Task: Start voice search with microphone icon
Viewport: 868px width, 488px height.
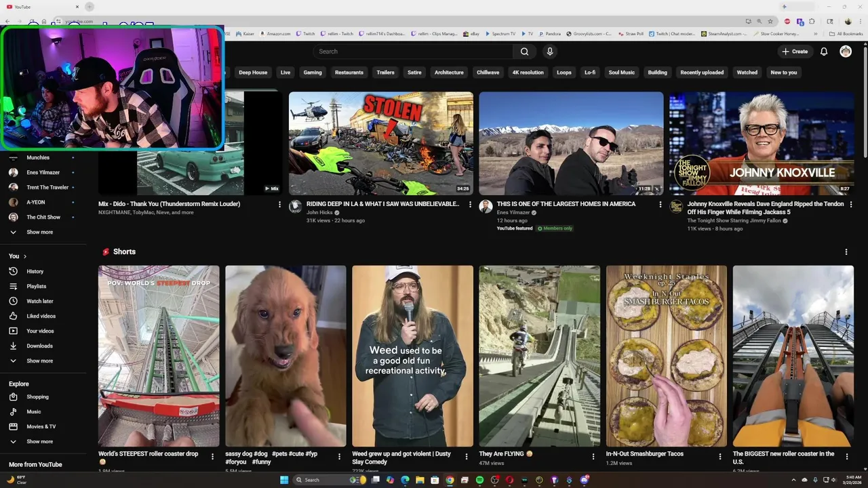Action: point(550,52)
